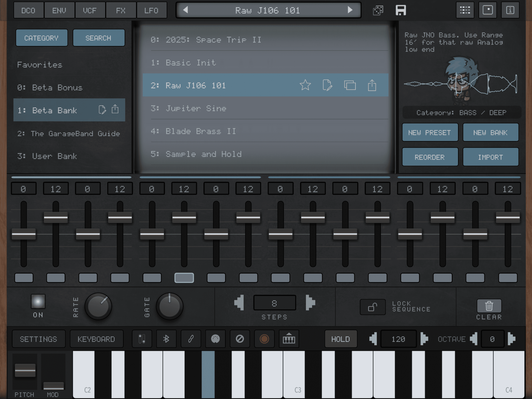
Task: Share the Raw J106 101 preset
Action: [372, 85]
